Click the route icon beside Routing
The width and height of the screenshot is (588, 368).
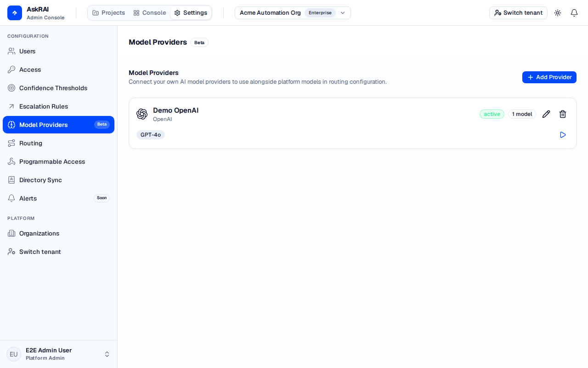coord(11,143)
